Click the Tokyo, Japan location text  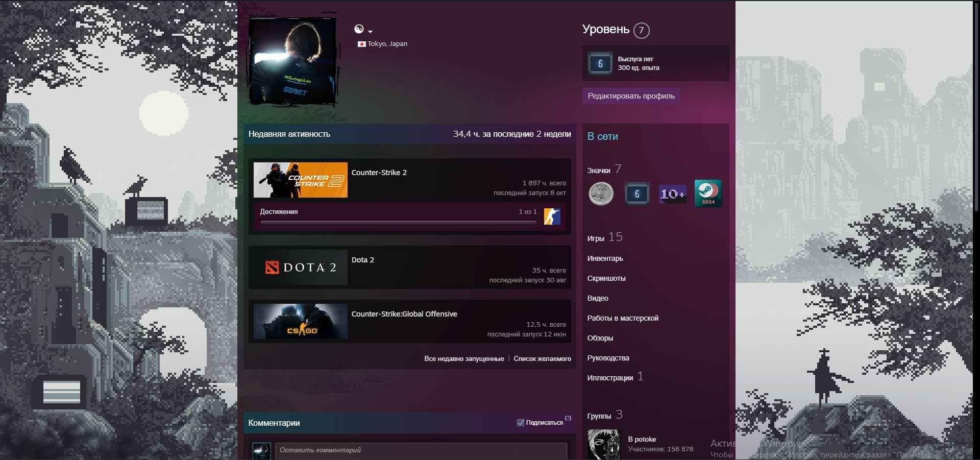pos(387,44)
